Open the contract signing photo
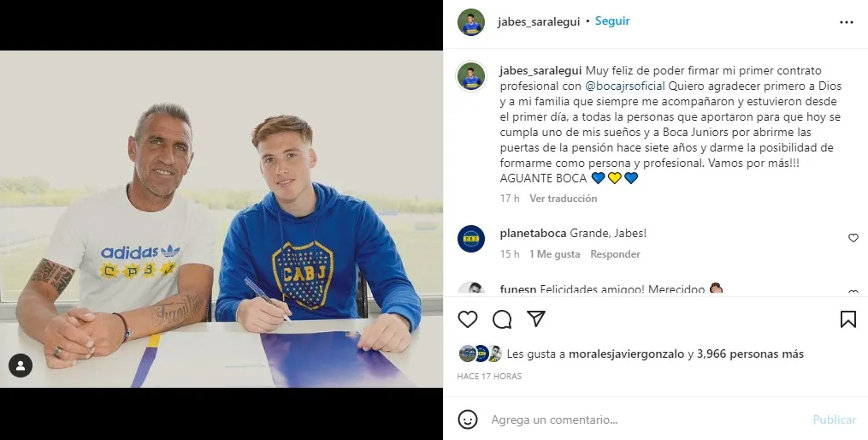This screenshot has width=868, height=440. point(221,219)
